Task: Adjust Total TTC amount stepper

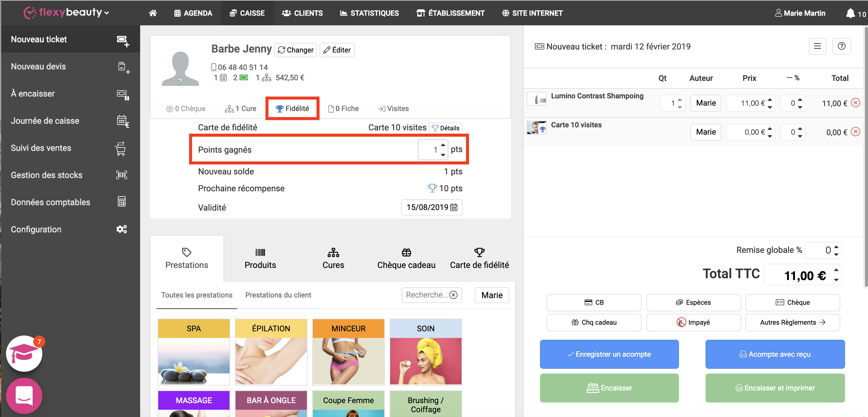Action: tap(836, 275)
